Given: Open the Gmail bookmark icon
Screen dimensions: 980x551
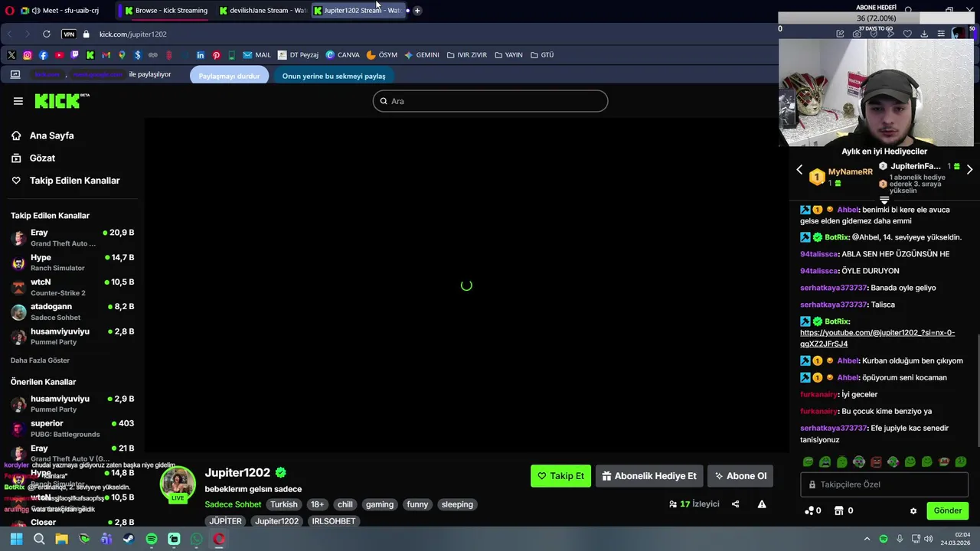Looking at the screenshot, I should pyautogui.click(x=106, y=55).
